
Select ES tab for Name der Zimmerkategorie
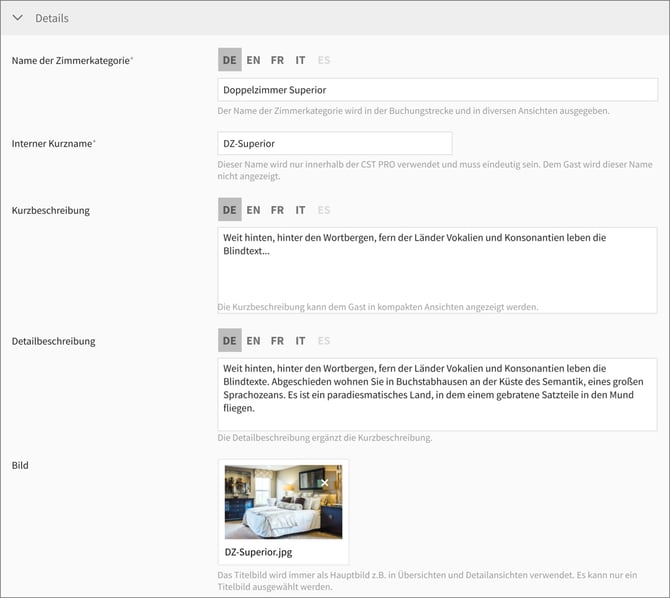pos(324,60)
